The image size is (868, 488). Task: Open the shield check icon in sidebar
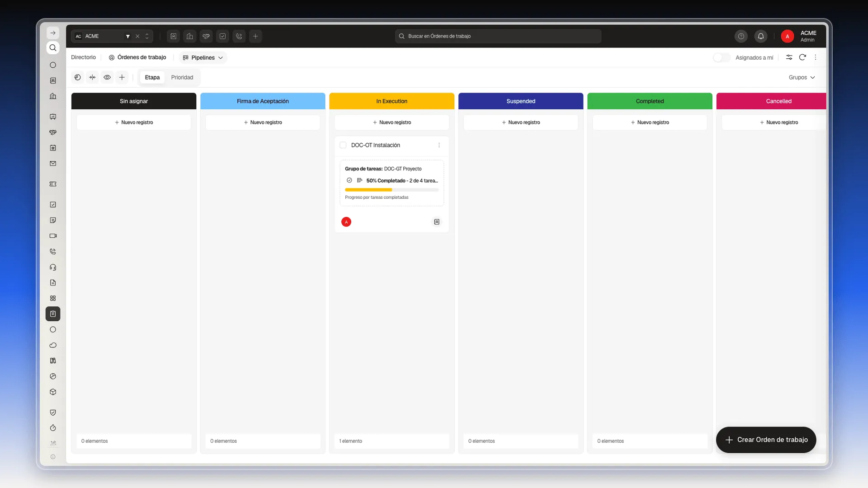tap(53, 413)
